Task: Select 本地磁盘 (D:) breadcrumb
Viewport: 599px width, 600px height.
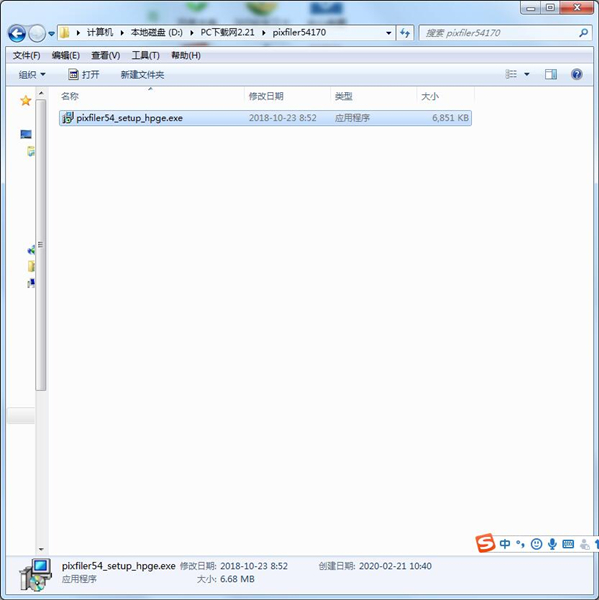Action: tap(157, 33)
